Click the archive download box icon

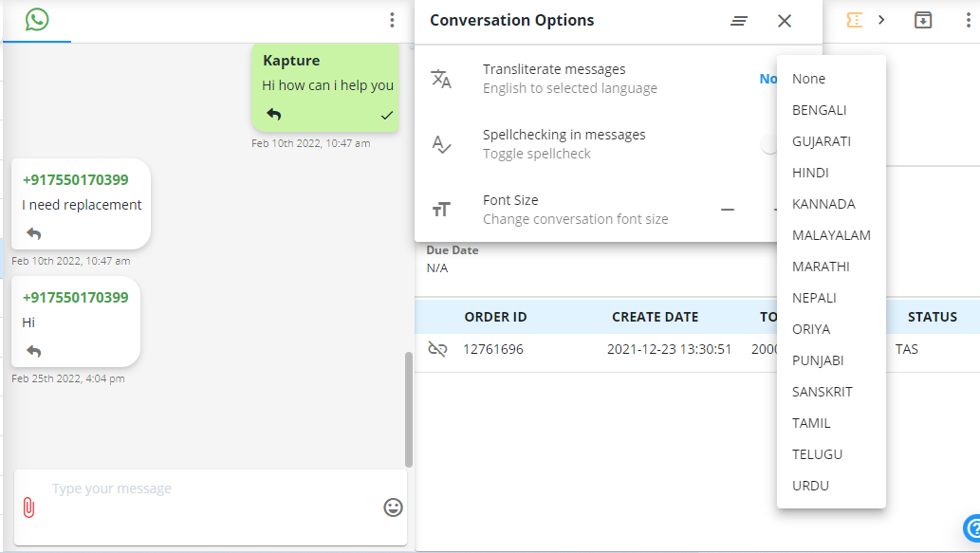tap(923, 20)
